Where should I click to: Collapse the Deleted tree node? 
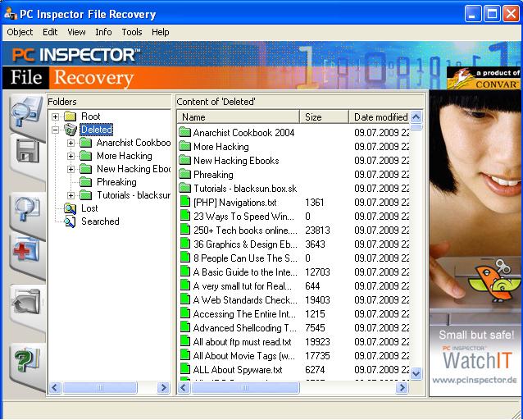point(56,130)
